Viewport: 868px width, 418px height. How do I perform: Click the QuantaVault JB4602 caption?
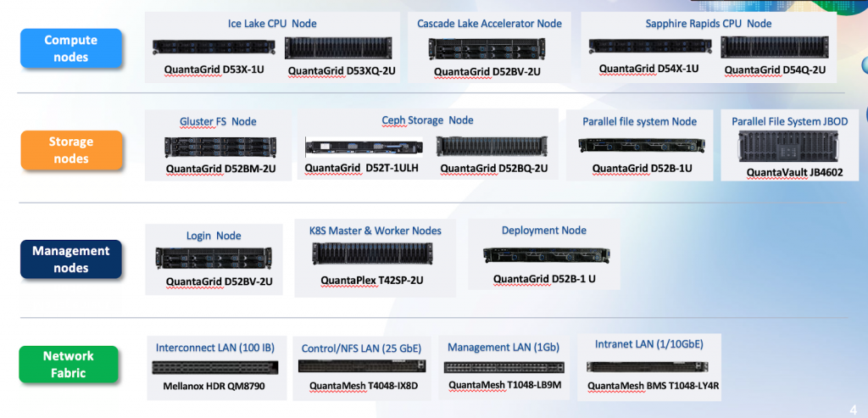coord(794,172)
